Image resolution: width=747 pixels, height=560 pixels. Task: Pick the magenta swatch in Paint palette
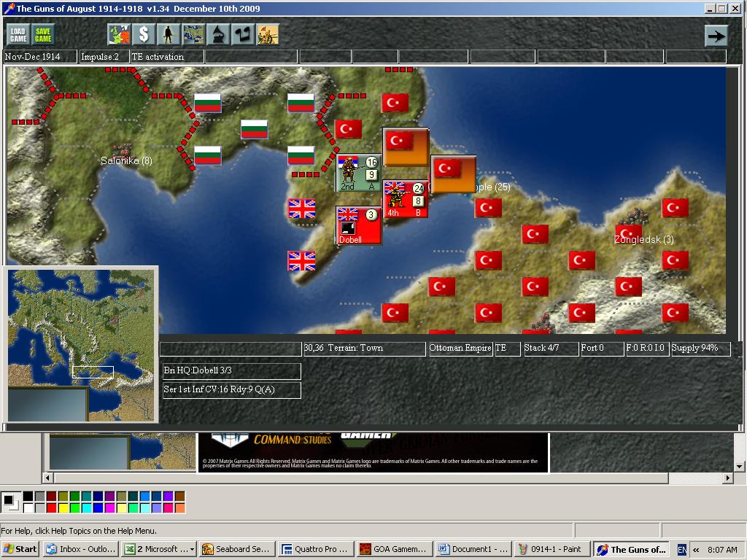[x=109, y=508]
